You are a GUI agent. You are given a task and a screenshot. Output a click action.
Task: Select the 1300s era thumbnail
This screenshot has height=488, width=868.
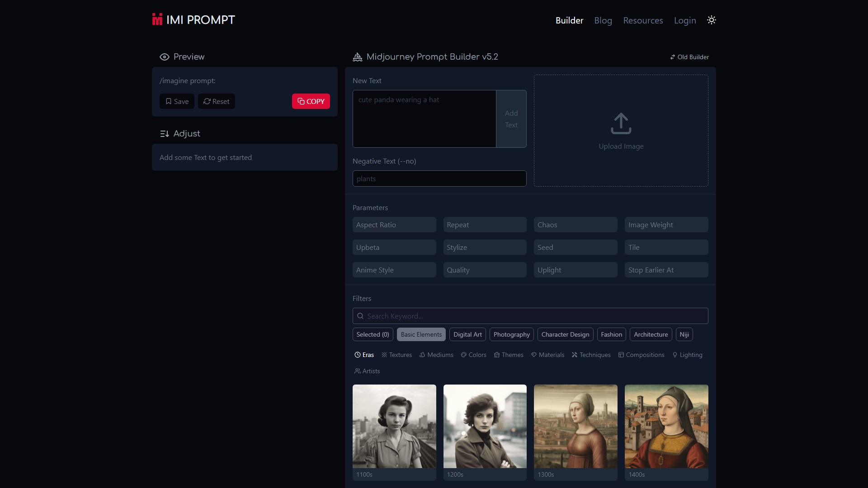tap(576, 432)
